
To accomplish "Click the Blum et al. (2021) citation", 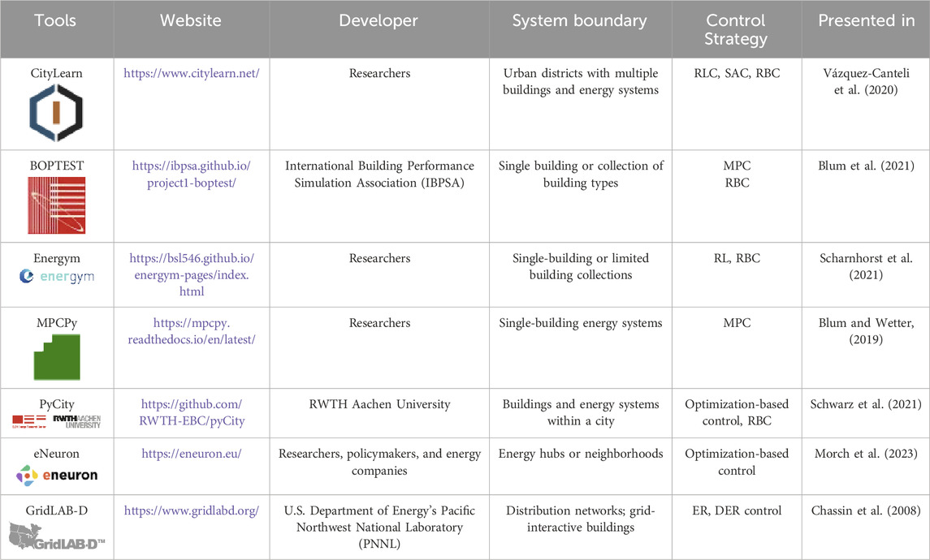I will tap(866, 166).
